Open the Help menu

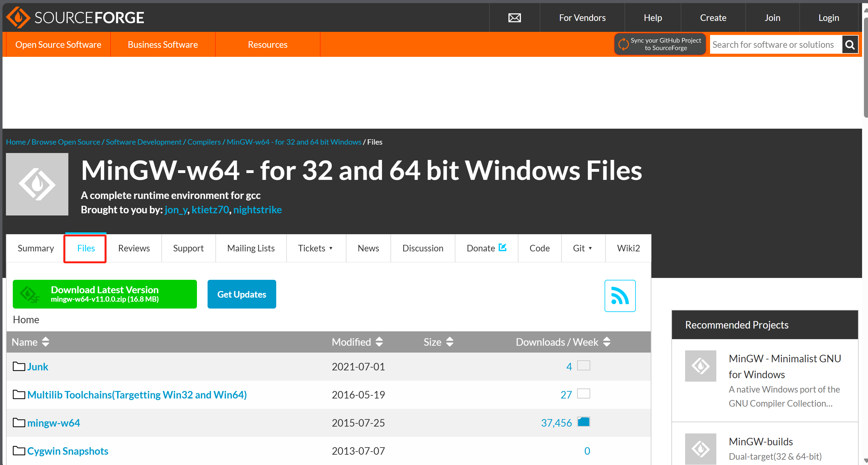[653, 17]
